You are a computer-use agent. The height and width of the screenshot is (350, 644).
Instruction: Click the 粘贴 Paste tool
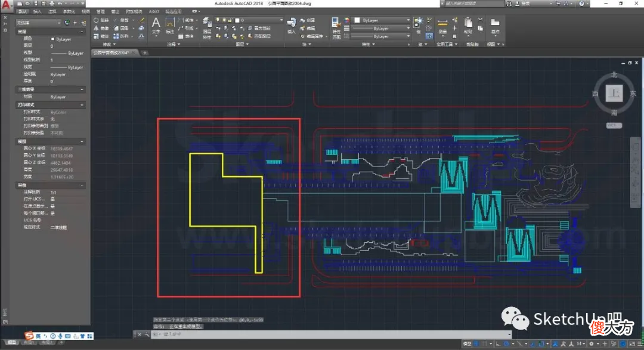468,26
